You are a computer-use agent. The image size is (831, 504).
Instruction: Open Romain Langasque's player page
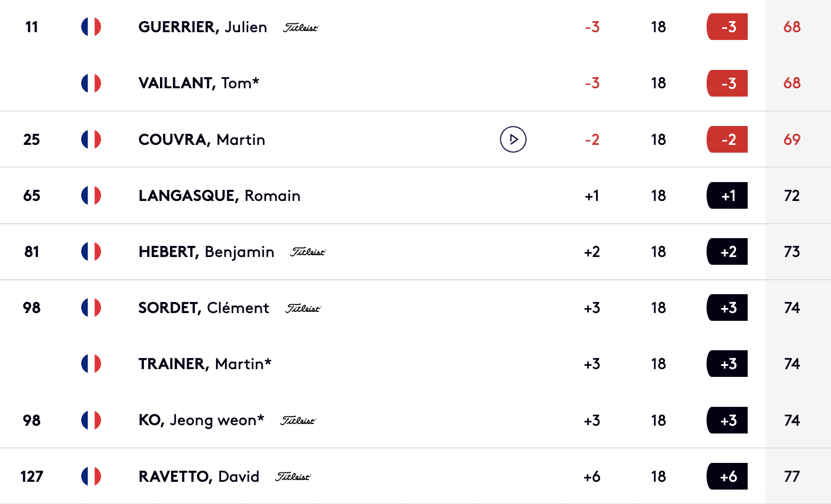(219, 195)
